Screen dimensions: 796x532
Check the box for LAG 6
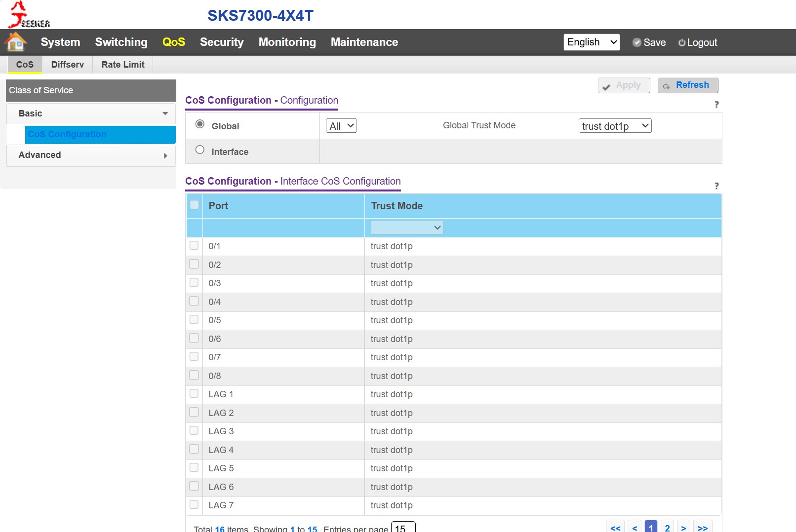point(194,487)
